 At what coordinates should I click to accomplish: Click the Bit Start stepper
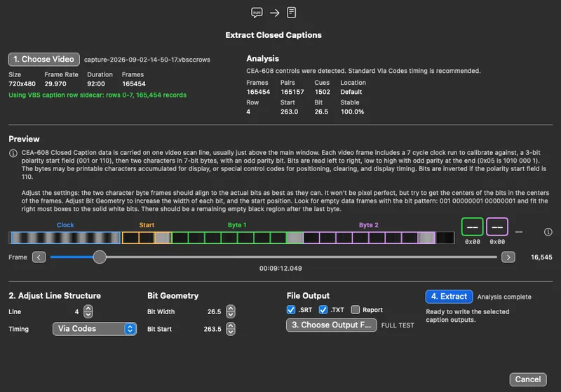coord(231,329)
